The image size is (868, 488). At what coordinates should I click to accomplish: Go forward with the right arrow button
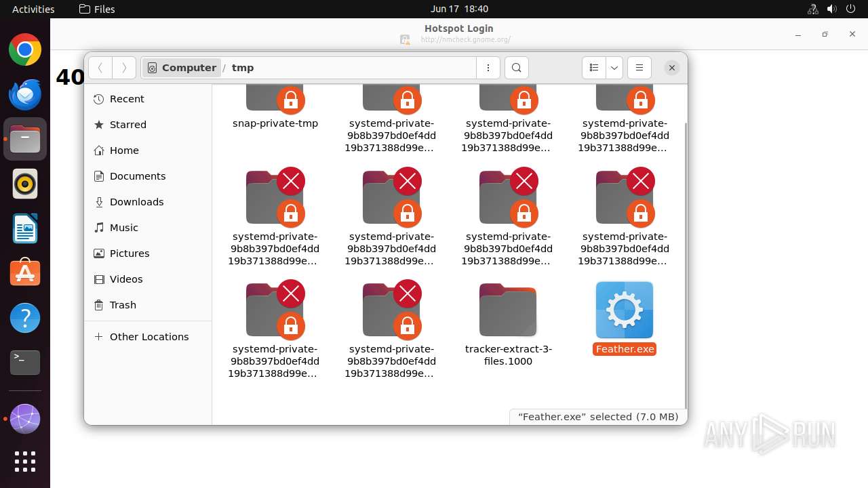(x=123, y=68)
